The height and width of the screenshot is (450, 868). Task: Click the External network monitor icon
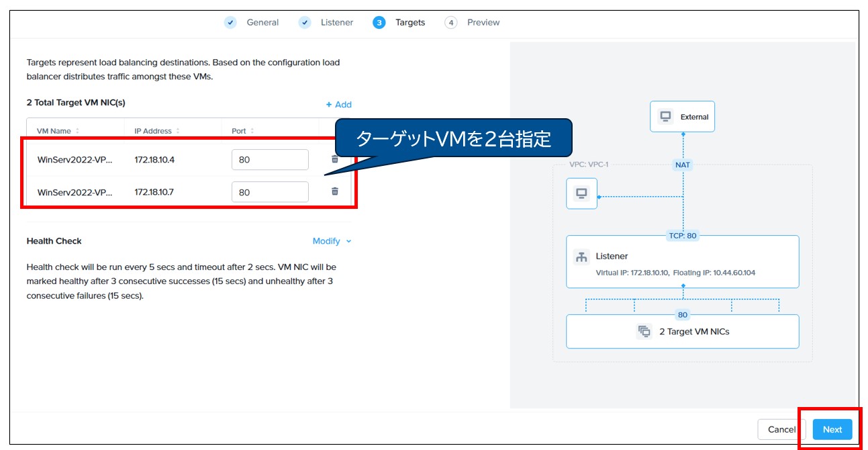pyautogui.click(x=665, y=116)
